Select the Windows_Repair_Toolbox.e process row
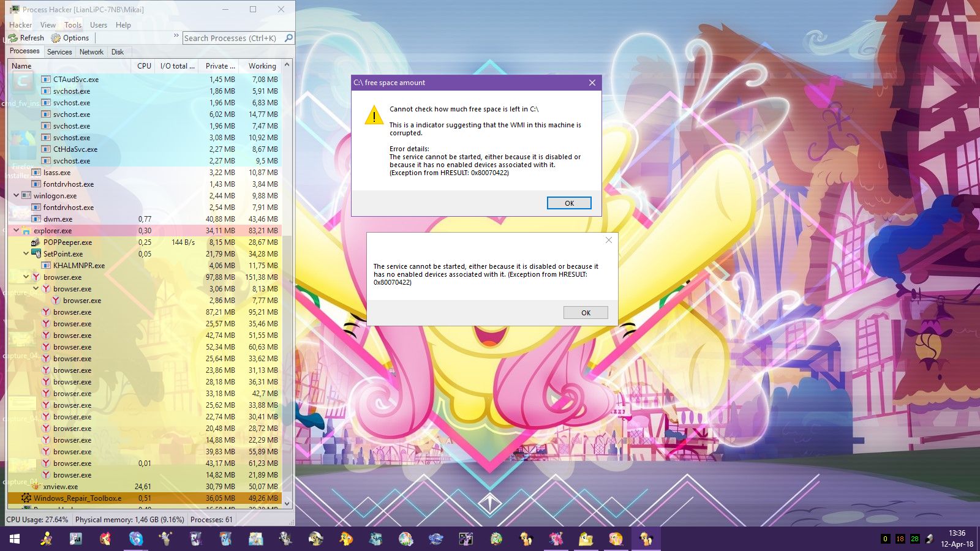980x551 pixels. 145,498
